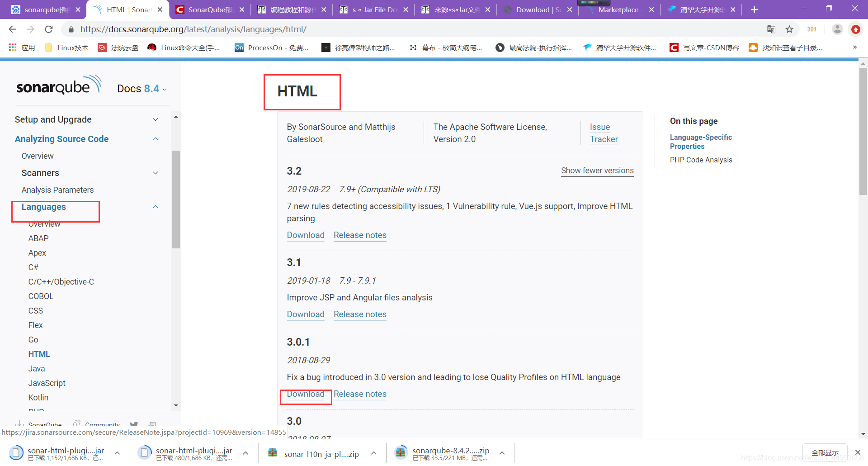
Task: Collapse the Languages section
Action: tap(156, 207)
